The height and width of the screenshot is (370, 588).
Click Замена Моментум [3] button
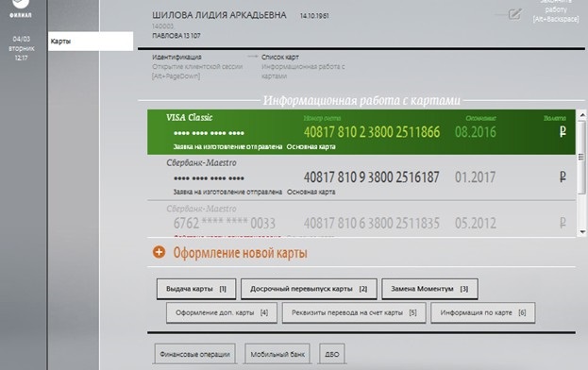(429, 289)
